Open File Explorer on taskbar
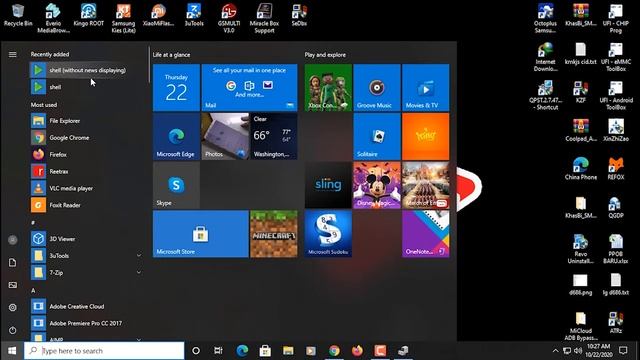 (x=288, y=351)
